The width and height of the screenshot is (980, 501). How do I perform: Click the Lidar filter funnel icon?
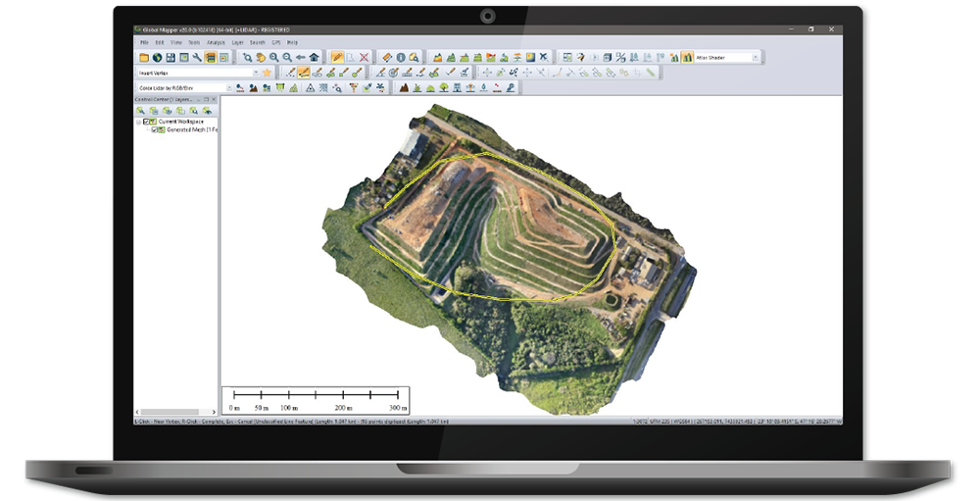354,87
